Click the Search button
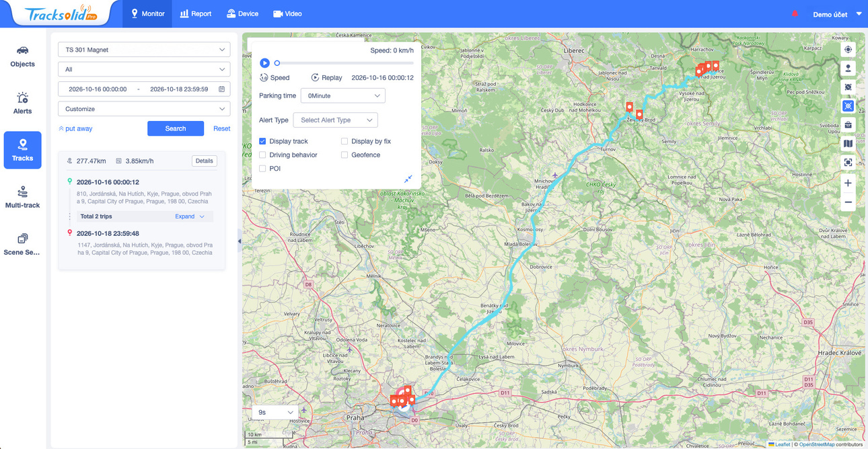Screen dimensions: 868x449 tap(176, 128)
